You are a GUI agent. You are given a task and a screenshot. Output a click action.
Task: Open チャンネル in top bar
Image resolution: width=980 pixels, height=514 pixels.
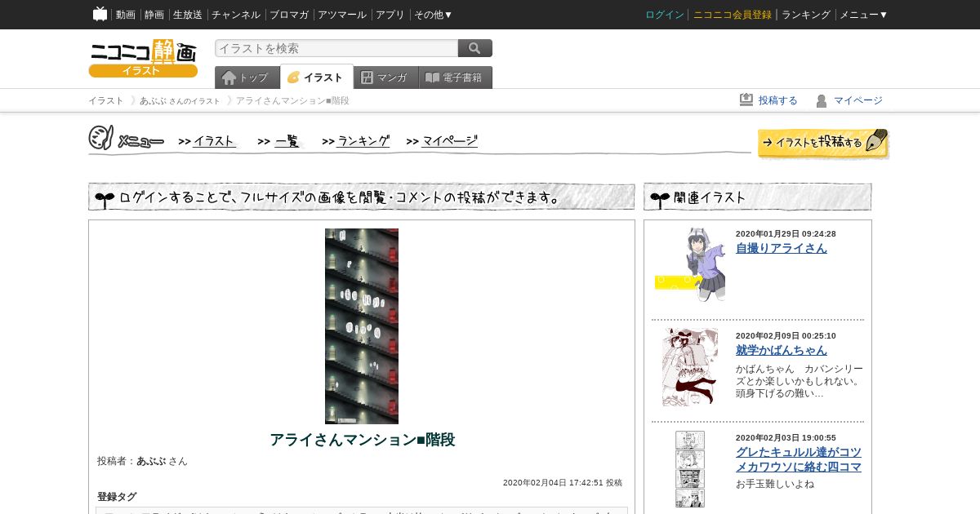pos(236,15)
